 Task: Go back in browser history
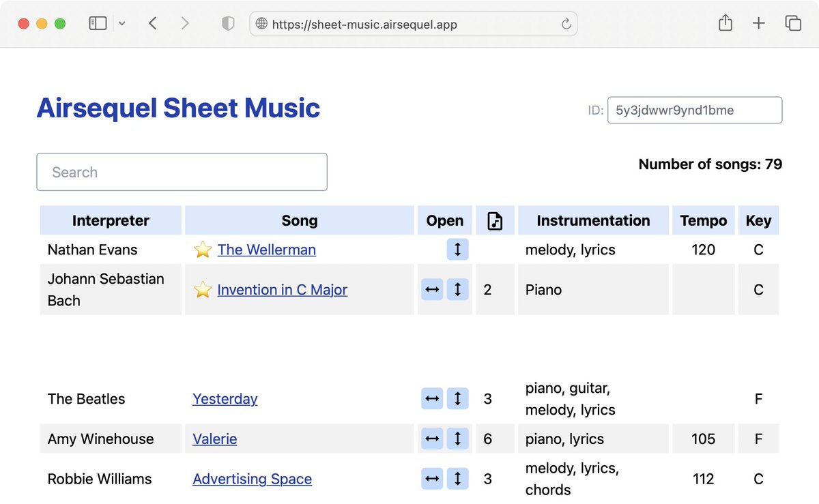(153, 23)
